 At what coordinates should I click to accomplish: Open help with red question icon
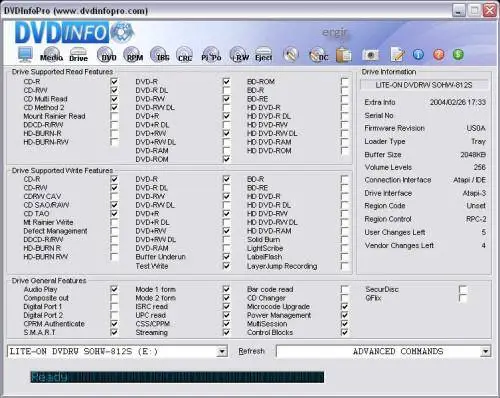(439, 54)
